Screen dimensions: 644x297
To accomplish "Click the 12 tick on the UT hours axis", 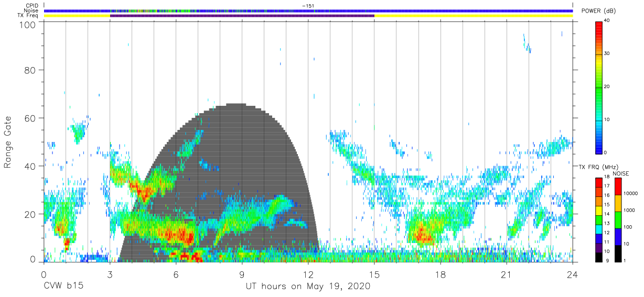I will click(308, 274).
